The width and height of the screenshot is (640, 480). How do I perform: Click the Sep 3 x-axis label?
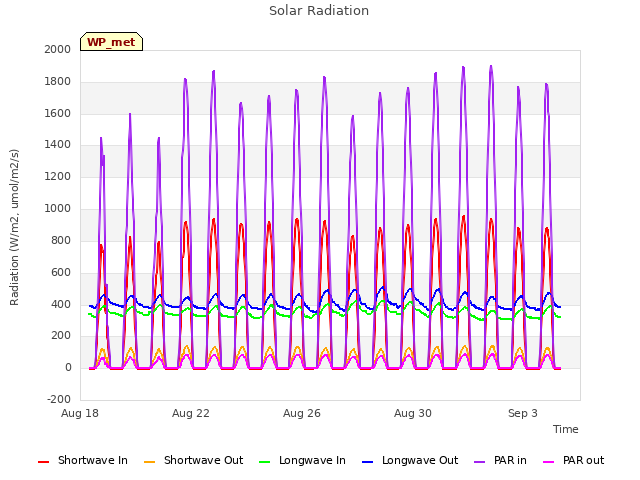(x=523, y=413)
